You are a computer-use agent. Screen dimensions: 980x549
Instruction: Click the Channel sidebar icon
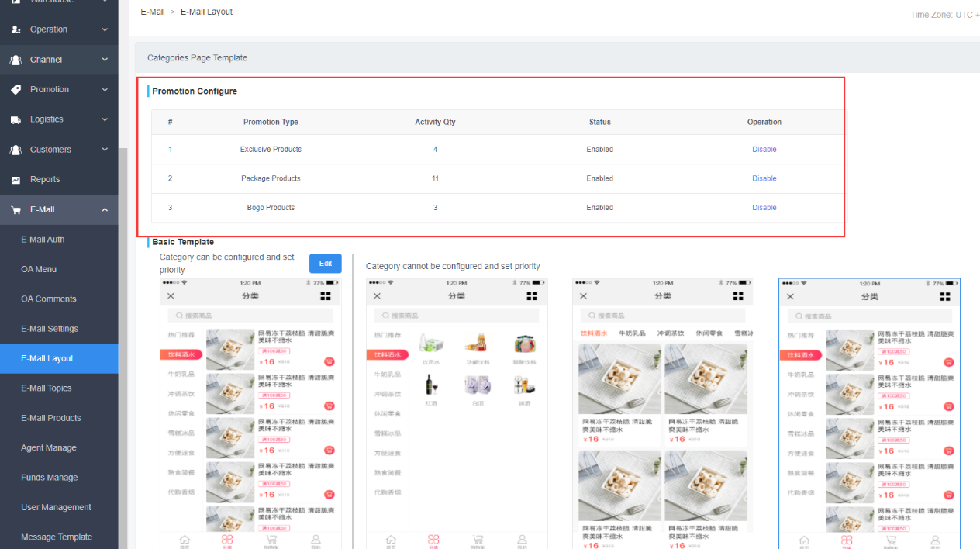[x=16, y=60]
